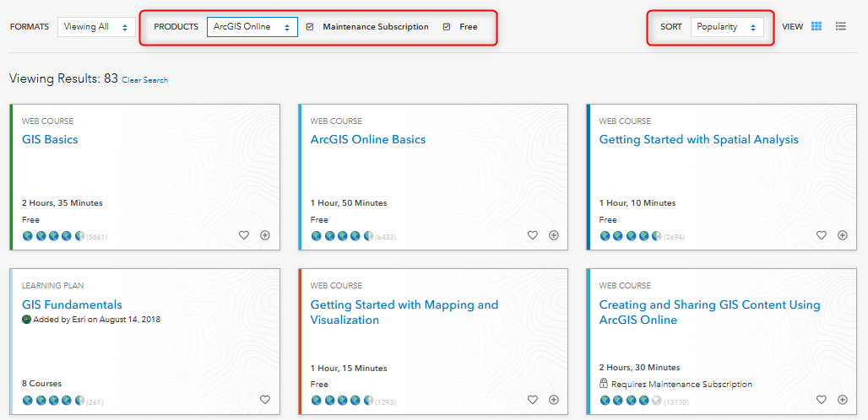The image size is (868, 420).
Task: Click the 2 Hours, 30 Minutes duration
Action: 640,368
